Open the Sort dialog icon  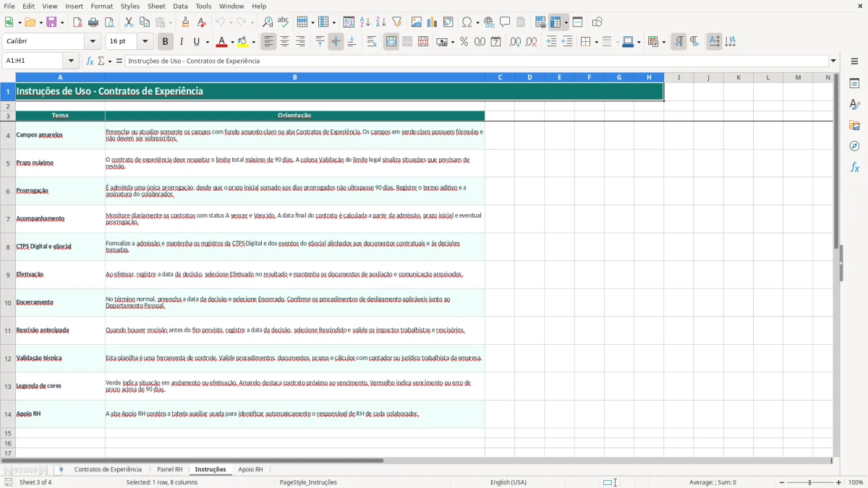point(349,22)
